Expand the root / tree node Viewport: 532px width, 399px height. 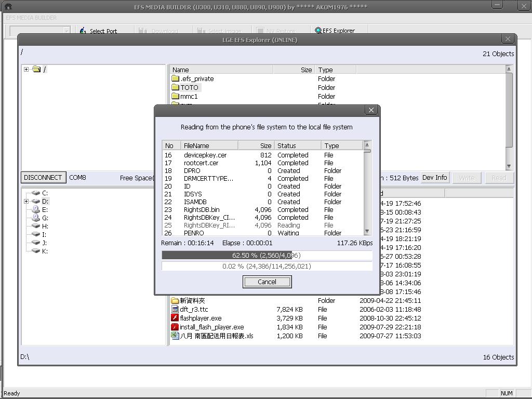[26, 69]
